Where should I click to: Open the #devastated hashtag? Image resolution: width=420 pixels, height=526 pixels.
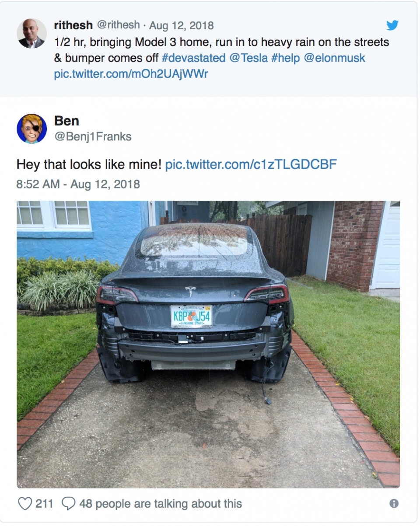[x=192, y=58]
